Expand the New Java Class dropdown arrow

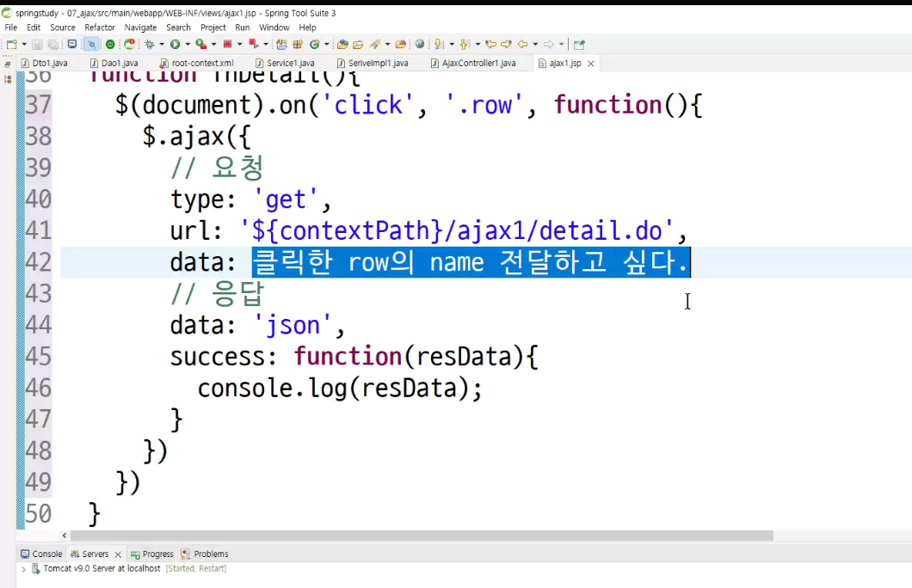point(326,44)
